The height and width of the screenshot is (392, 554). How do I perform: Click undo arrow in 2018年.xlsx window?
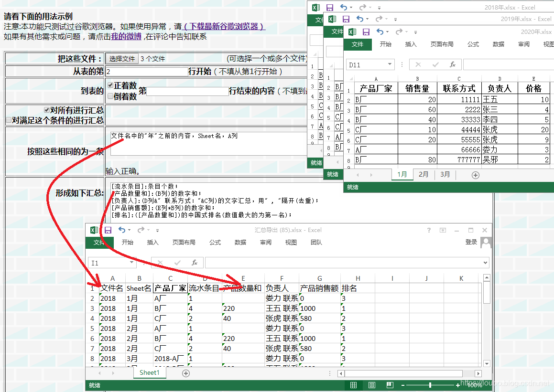pos(343,7)
